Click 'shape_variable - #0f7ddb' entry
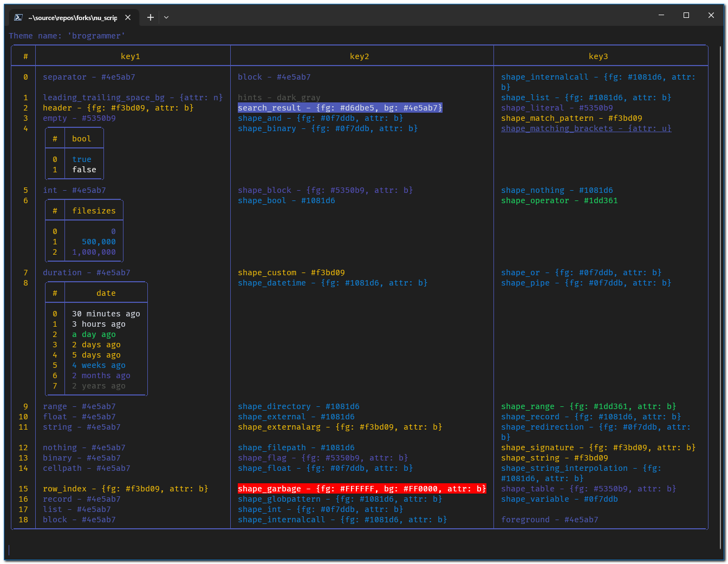The width and height of the screenshot is (728, 564). click(560, 499)
